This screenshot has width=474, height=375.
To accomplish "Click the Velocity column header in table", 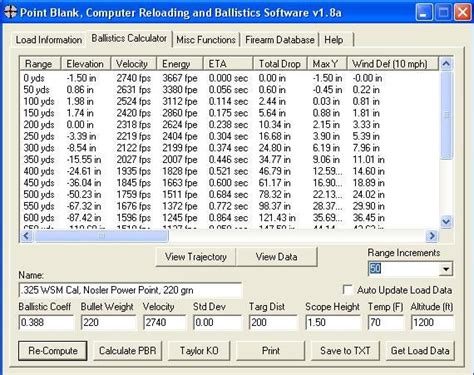I will 133,64.
